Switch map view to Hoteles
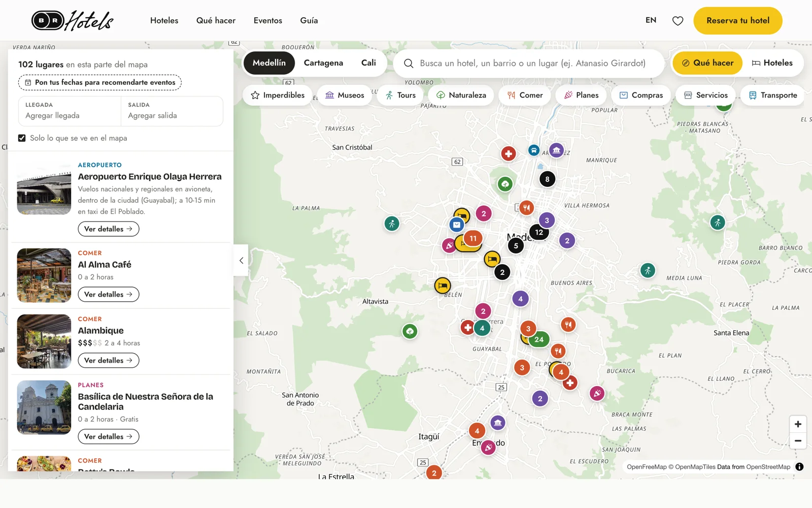The width and height of the screenshot is (812, 508). (772, 63)
